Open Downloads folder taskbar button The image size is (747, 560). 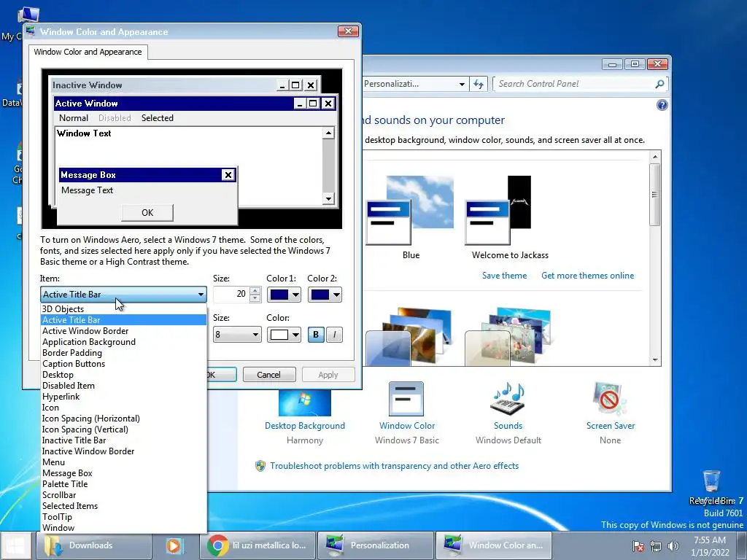94,545
